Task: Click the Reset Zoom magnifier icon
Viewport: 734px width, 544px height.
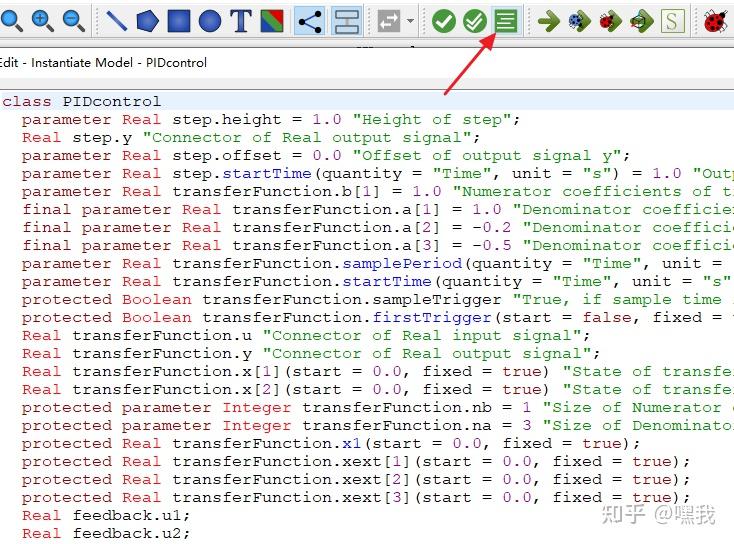Action: (10, 21)
